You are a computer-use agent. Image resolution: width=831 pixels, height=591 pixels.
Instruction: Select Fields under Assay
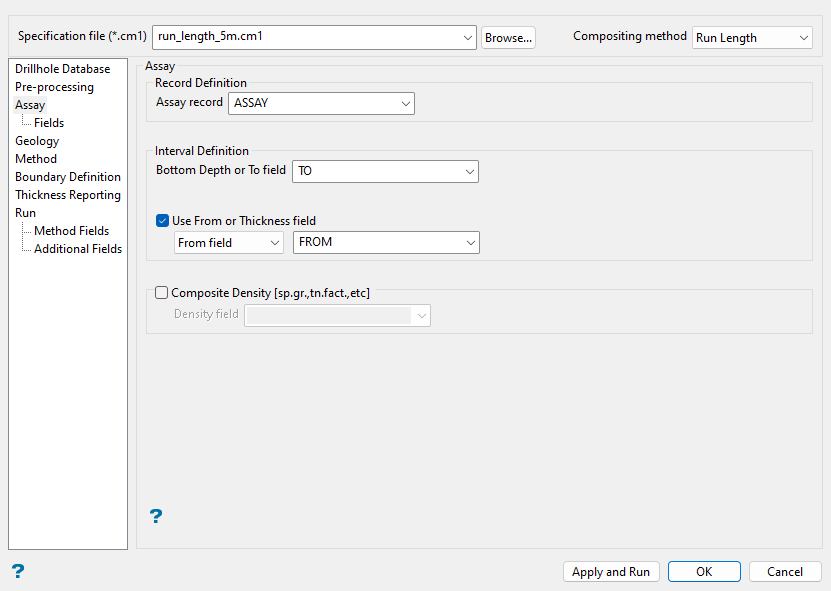(49, 123)
